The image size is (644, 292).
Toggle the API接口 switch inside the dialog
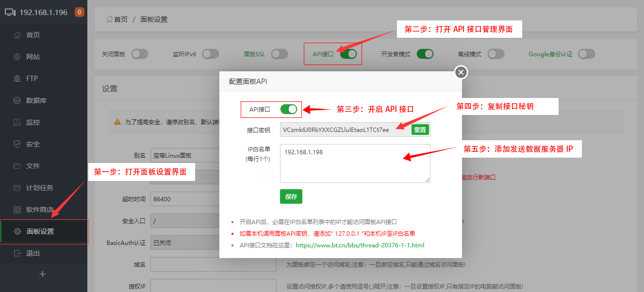[x=289, y=110]
